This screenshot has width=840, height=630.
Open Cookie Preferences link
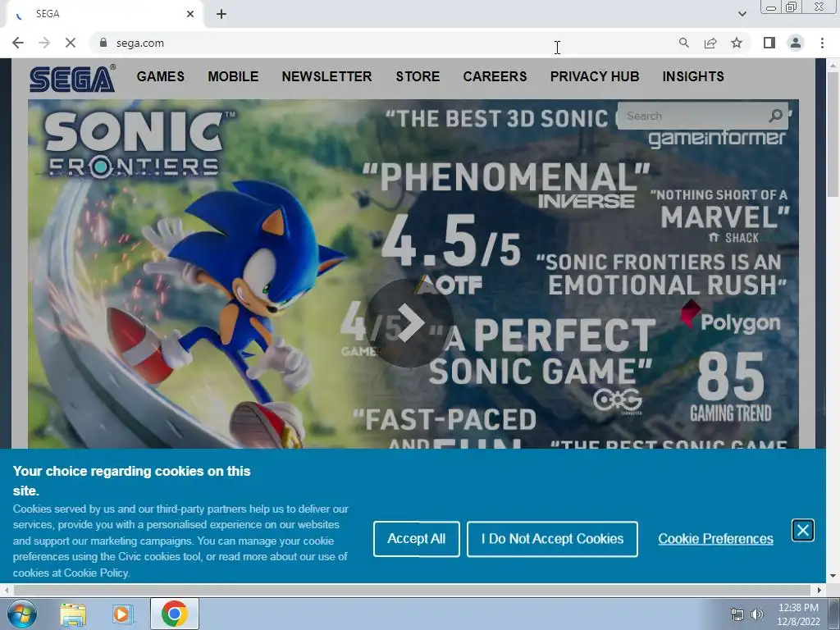(715, 539)
